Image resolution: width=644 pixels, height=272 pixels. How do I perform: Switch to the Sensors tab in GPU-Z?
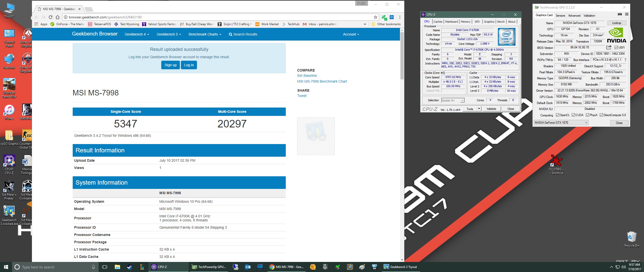[x=560, y=16]
